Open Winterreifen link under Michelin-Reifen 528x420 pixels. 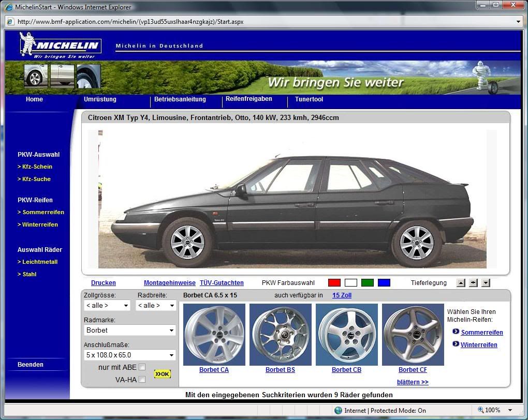479,344
